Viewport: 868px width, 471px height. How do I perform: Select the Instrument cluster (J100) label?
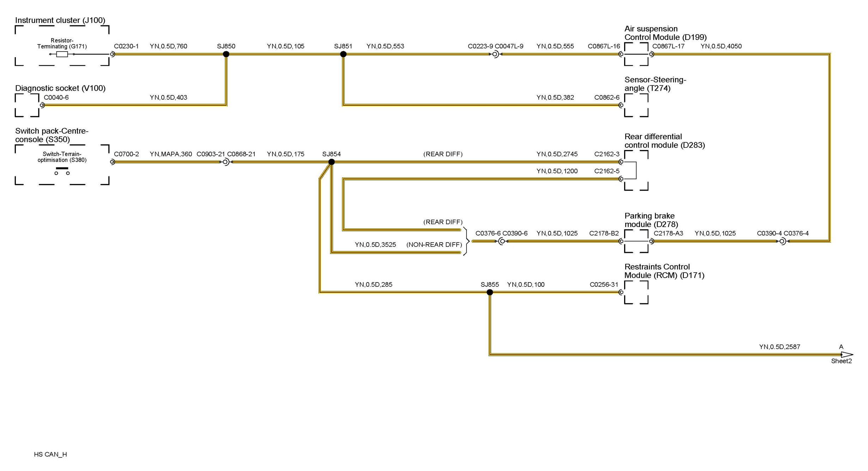60,20
